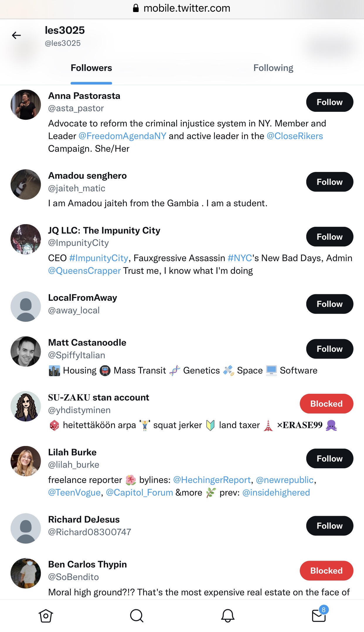Viewport: 364px width, 632px height.
Task: Open the @FreedomAgendaNY mention link
Action: [x=123, y=136]
